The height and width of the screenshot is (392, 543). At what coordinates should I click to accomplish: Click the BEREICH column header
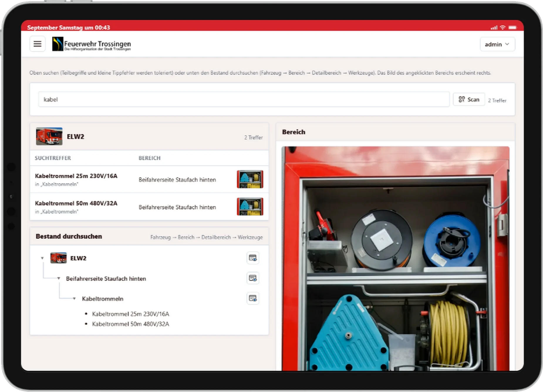pyautogui.click(x=149, y=158)
